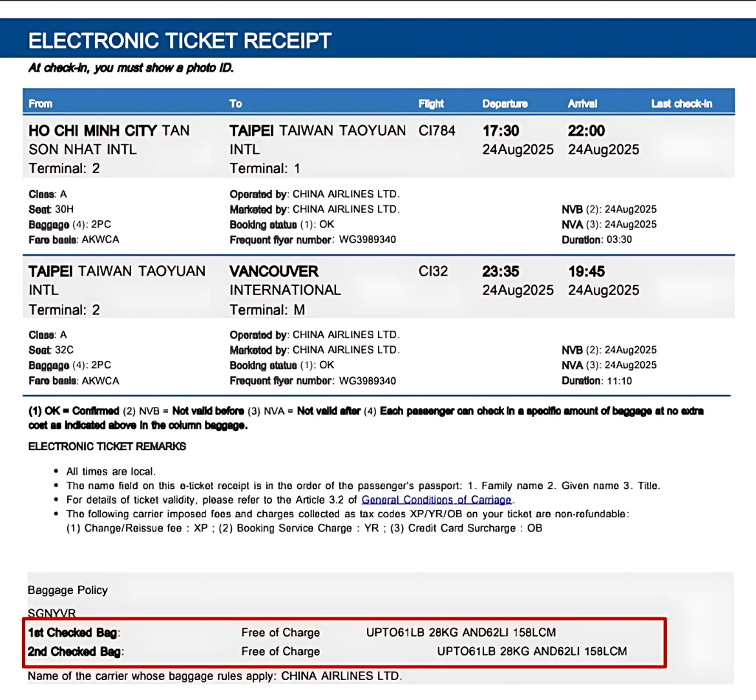This screenshot has height=700, width=756.
Task: Select the Baggage Policy heading
Action: click(68, 590)
